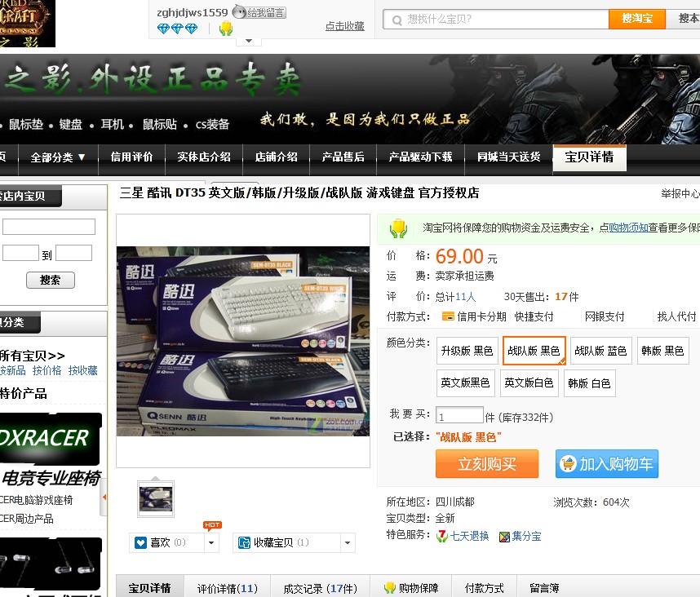Click the 集分宝 text link
The width and height of the screenshot is (700, 597).
[526, 536]
